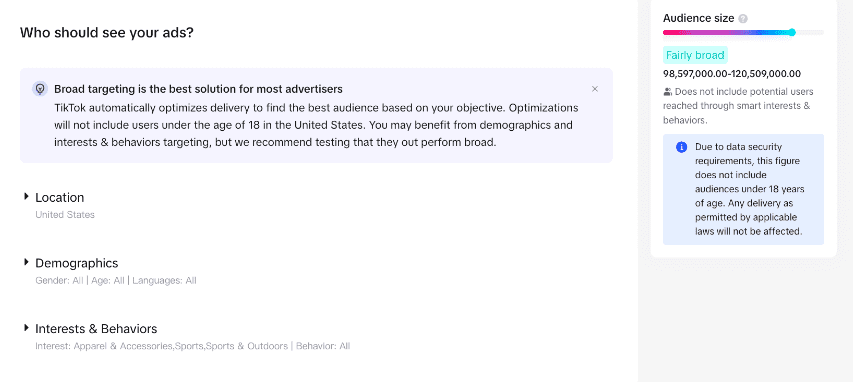Click 'Who should see your ads?' heading
Screen dimensions: 853x382
coord(107,33)
